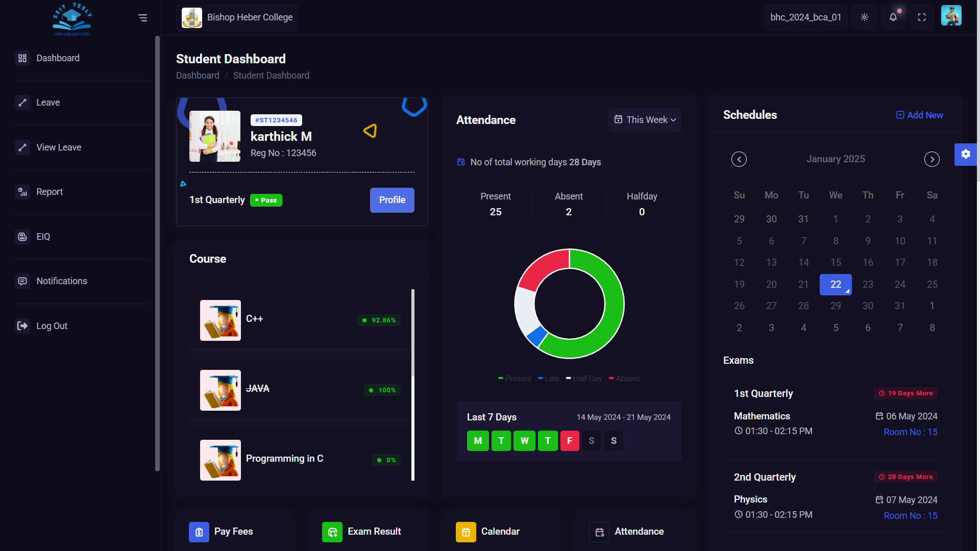Go to previous month in calendar
980x551 pixels.
[x=739, y=159]
